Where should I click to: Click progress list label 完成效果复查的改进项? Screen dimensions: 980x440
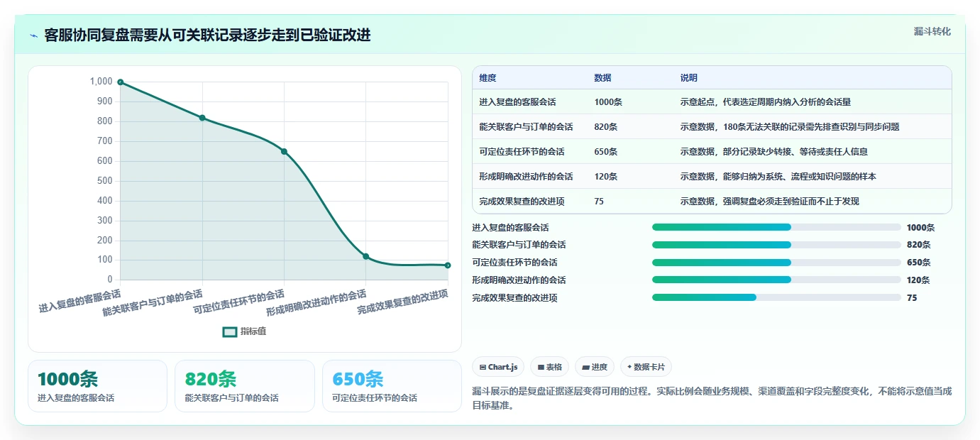514,298
